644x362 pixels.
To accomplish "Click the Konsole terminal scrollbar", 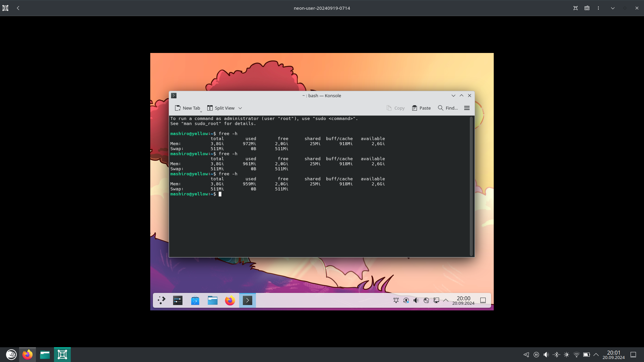I will click(x=471, y=186).
